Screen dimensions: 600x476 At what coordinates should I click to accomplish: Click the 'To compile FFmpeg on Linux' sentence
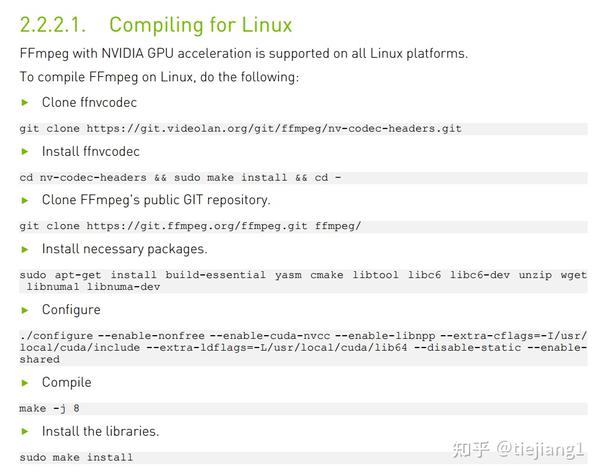coord(159,77)
